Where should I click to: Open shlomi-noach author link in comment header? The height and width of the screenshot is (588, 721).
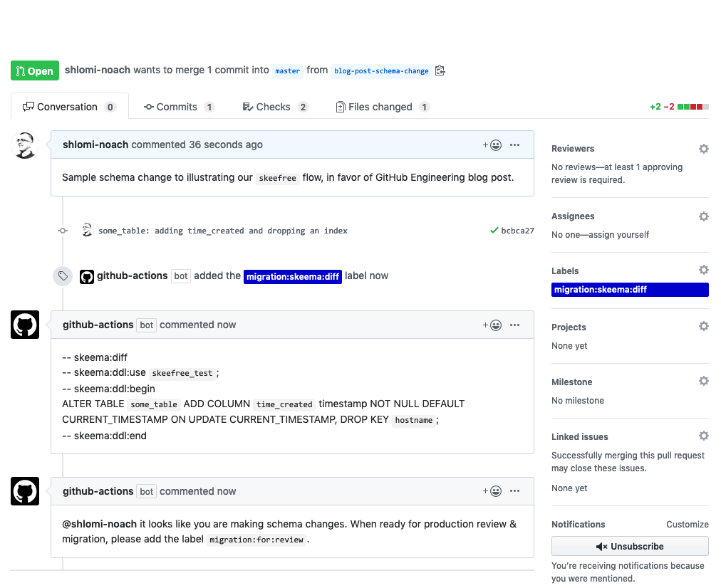click(95, 145)
